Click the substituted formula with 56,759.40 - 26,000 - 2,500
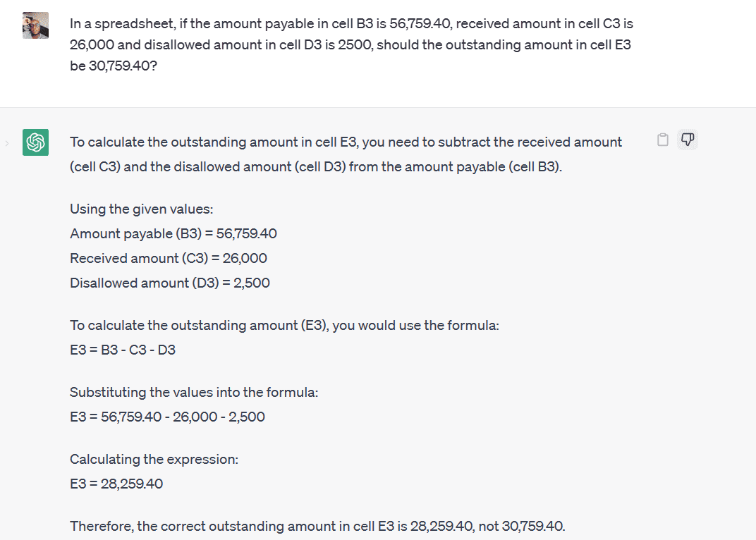This screenshot has width=756, height=540. tap(168, 417)
